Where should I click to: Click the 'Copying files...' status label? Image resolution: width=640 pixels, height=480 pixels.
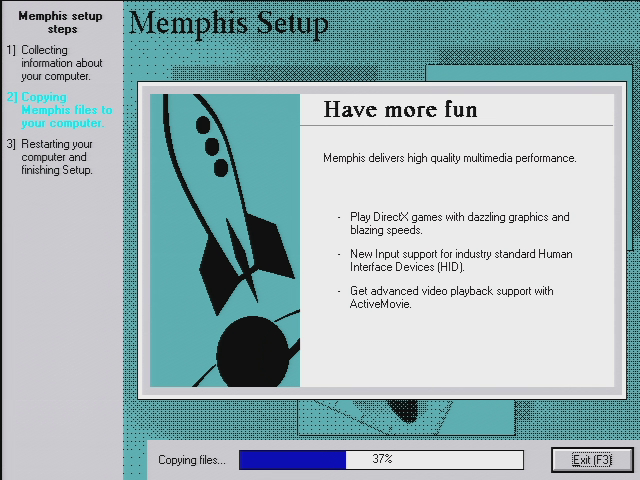point(191,460)
